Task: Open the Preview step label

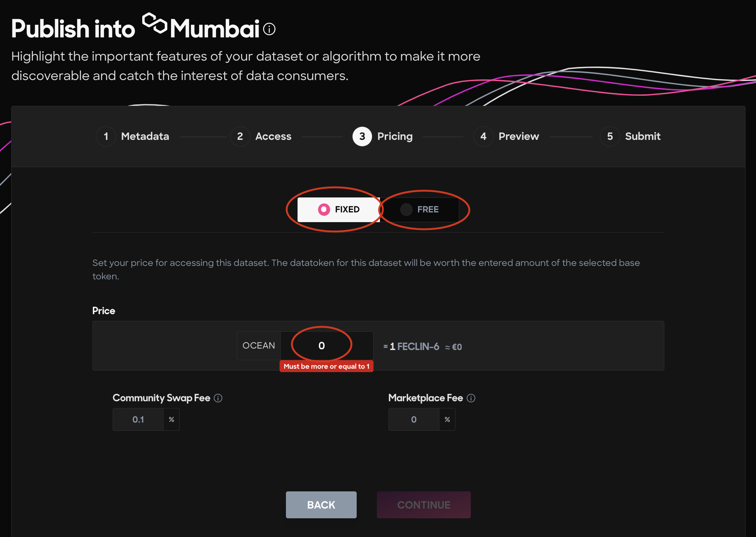Action: (519, 136)
